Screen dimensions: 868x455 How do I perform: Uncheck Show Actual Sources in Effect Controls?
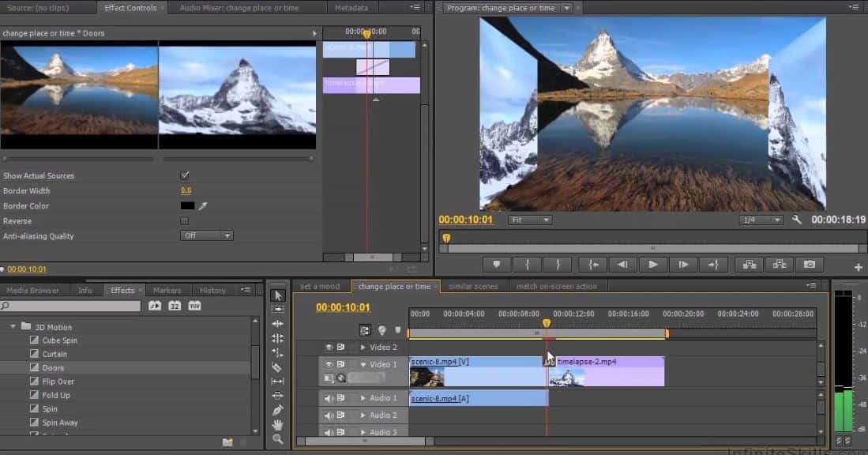[x=184, y=175]
